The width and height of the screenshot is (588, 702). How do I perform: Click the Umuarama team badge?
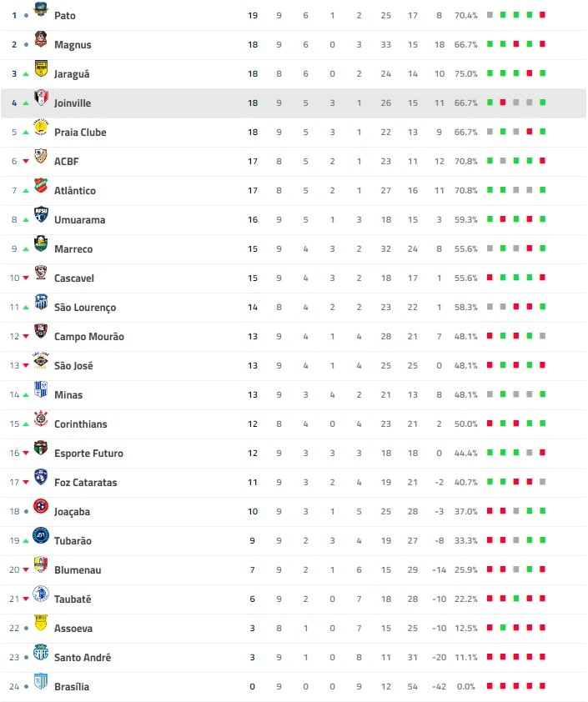(x=41, y=215)
